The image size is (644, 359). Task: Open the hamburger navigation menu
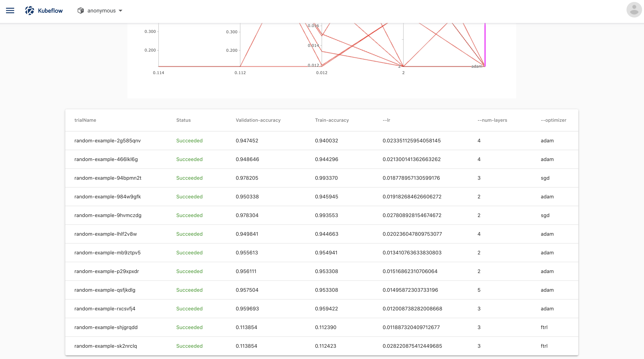point(10,11)
